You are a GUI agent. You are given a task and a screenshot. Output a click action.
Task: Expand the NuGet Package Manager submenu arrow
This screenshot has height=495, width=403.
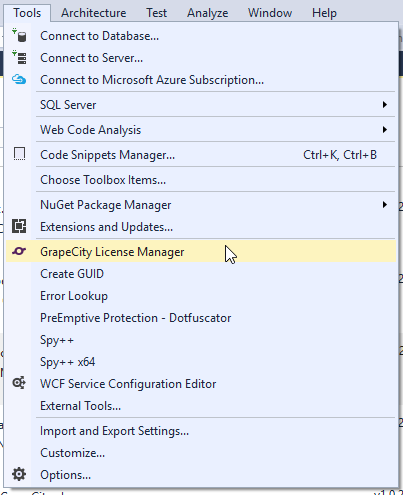385,205
